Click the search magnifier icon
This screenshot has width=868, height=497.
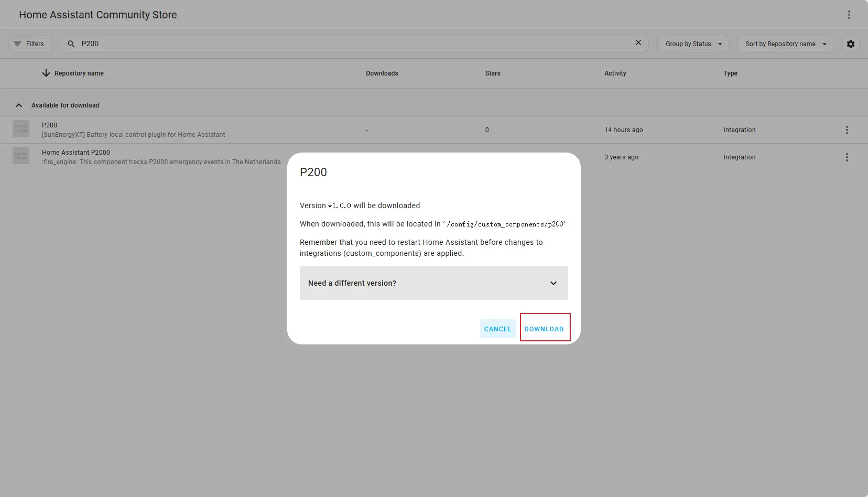(x=71, y=44)
